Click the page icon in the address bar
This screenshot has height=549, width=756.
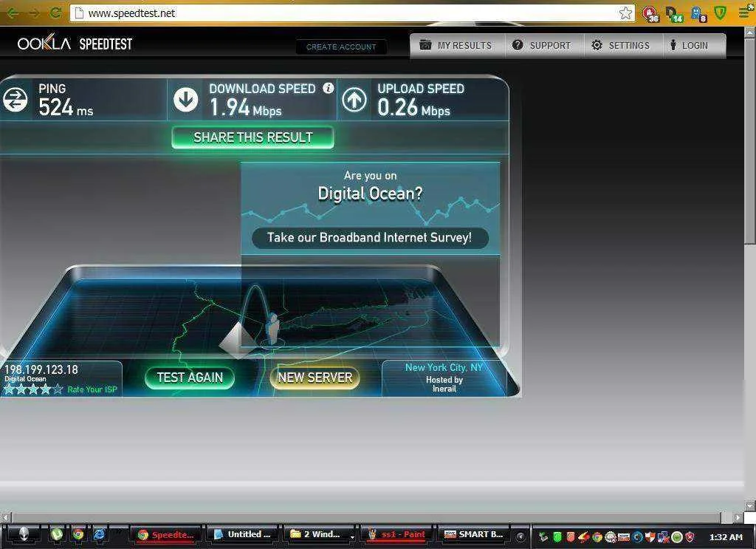(79, 13)
